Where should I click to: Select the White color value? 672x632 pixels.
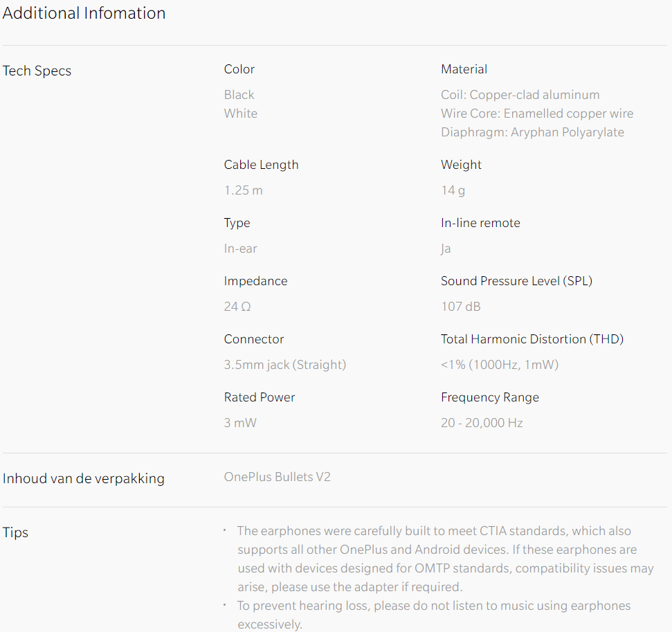coord(240,114)
